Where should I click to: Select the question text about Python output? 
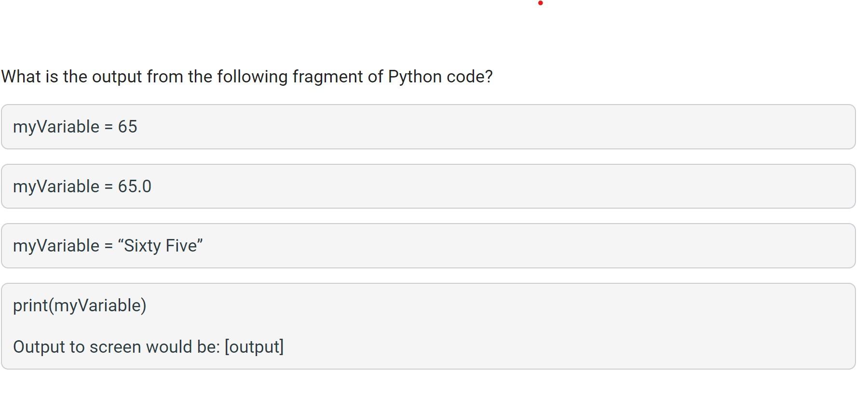pos(248,76)
